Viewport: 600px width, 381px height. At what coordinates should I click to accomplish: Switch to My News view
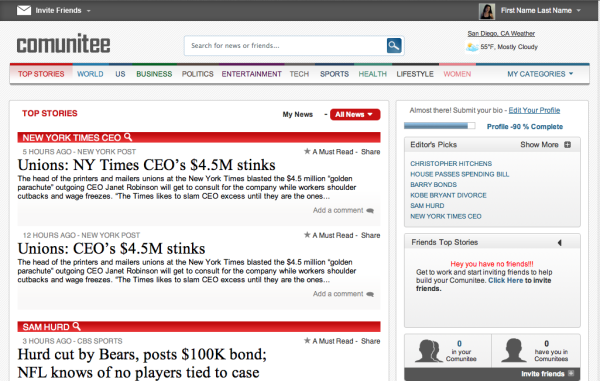tap(298, 114)
